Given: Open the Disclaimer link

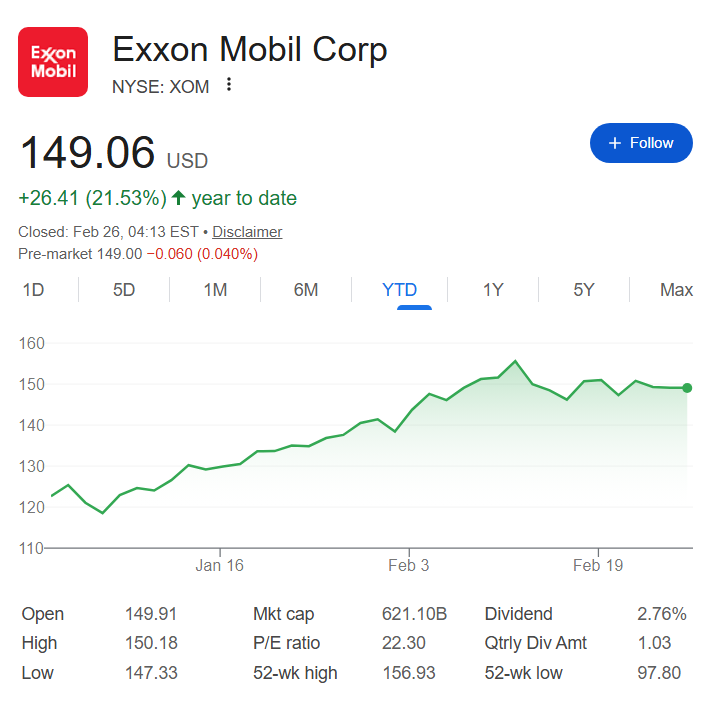Looking at the screenshot, I should [x=247, y=232].
